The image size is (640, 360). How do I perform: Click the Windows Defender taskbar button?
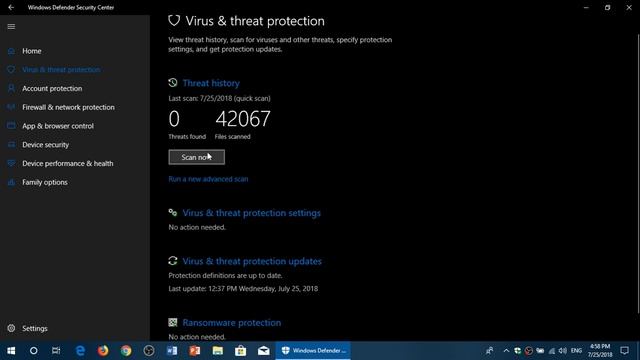point(313,351)
